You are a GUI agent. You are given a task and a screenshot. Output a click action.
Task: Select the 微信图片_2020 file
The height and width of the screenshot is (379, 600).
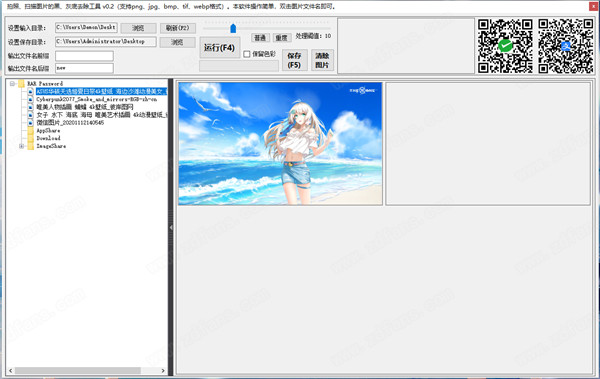coord(70,123)
